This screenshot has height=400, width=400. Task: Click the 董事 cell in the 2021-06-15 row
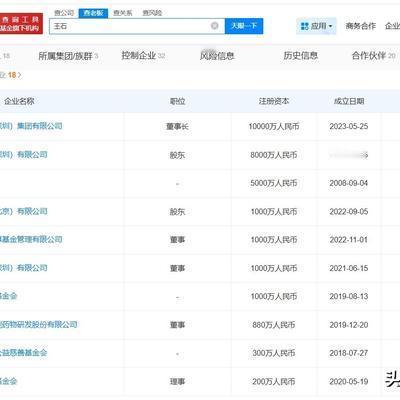pyautogui.click(x=177, y=268)
